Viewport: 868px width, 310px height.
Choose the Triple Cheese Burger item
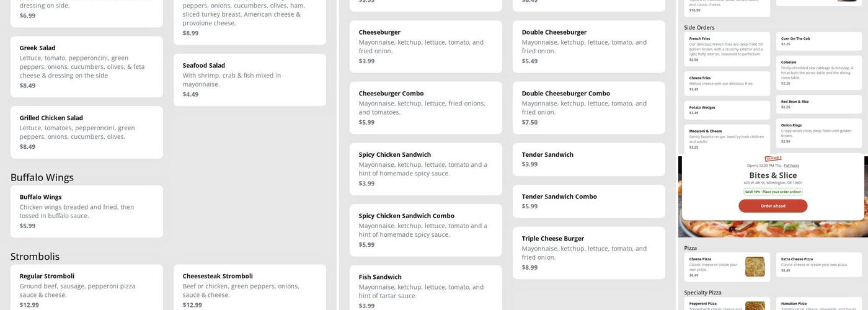588,252
